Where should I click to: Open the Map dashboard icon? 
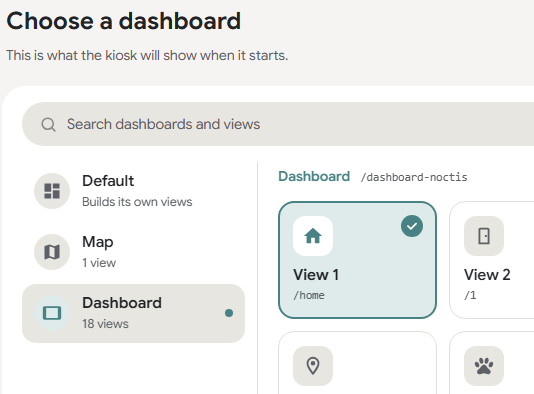pos(52,252)
